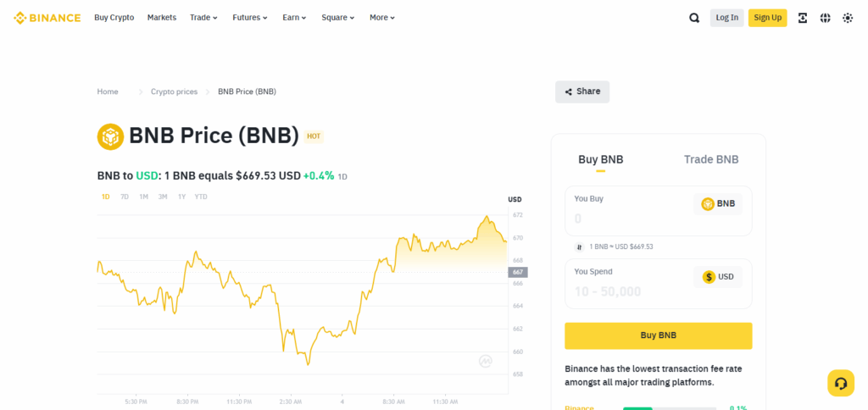Expand the Trade dropdown menu
868x410 pixels.
click(x=203, y=17)
